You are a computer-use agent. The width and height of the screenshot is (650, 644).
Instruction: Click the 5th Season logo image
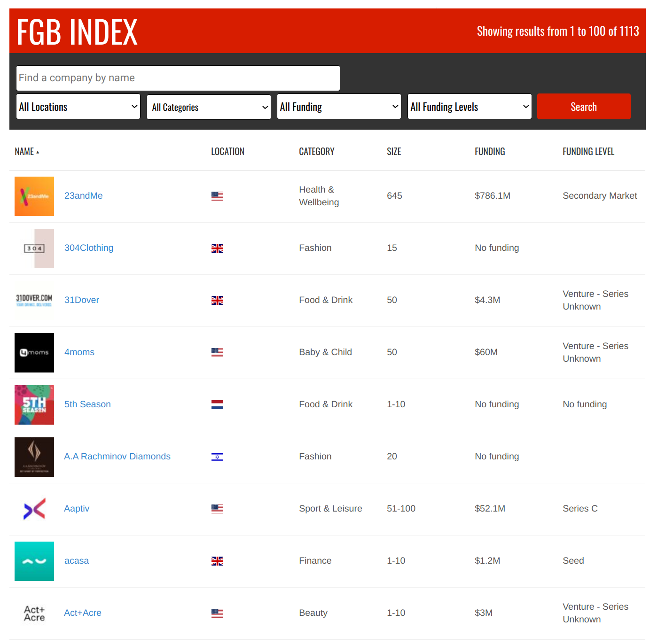(34, 405)
